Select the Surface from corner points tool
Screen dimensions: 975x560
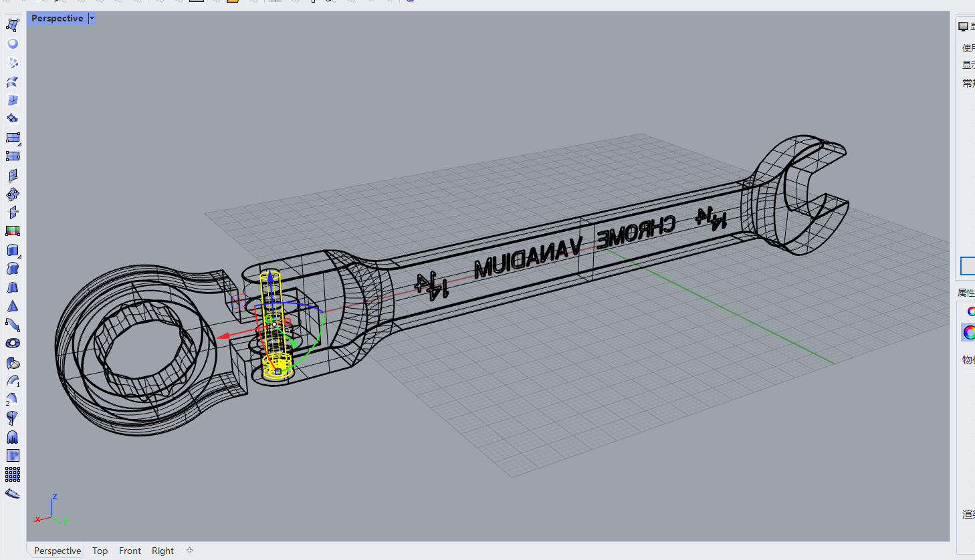pyautogui.click(x=12, y=25)
